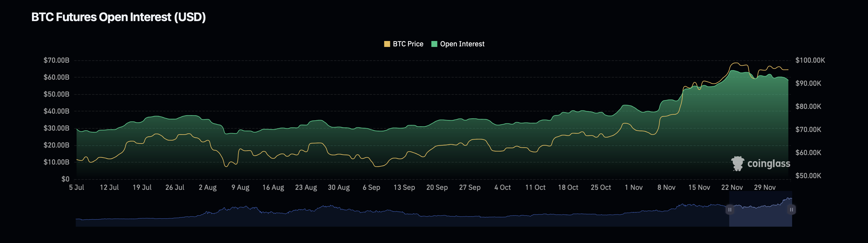
Task: Grab the left range slider handle
Action: [x=730, y=210]
